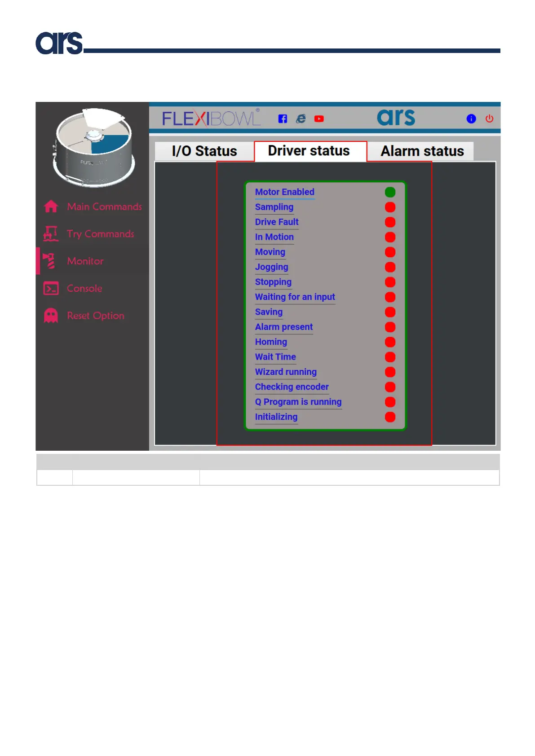Click the Motor Enabled link
Screen dimensions: 535x756
(285, 192)
